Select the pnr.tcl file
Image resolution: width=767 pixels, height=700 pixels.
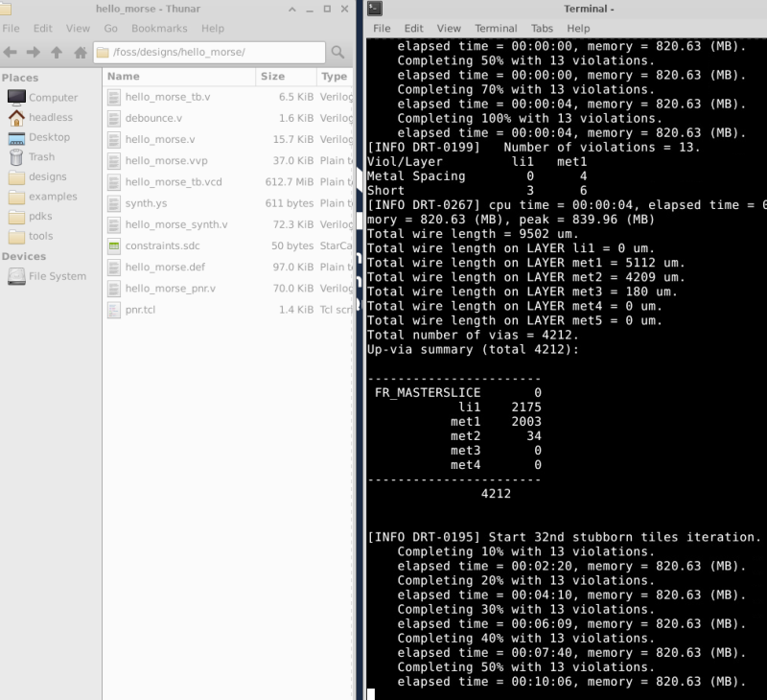[140, 309]
